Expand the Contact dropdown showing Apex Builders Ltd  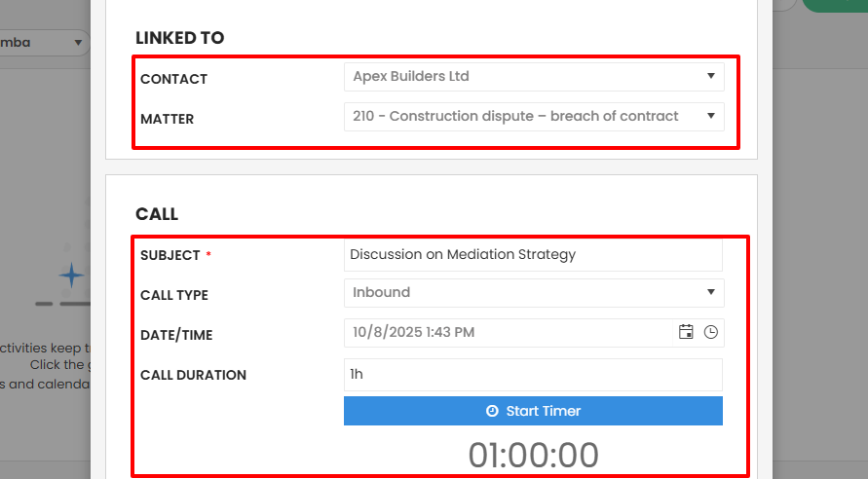[534, 77]
